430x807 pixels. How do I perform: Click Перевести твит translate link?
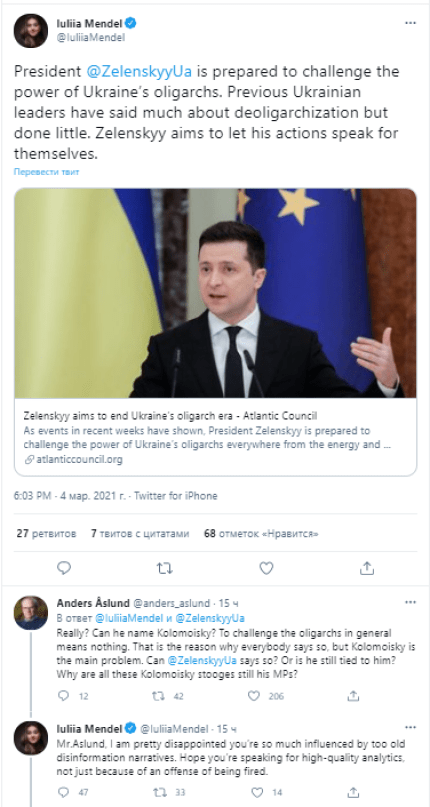click(x=46, y=172)
